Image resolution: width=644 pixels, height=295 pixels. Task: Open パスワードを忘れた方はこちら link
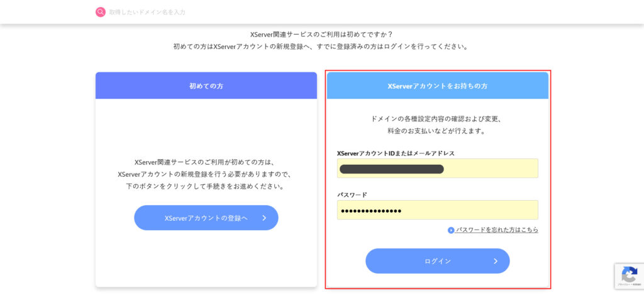point(497,230)
